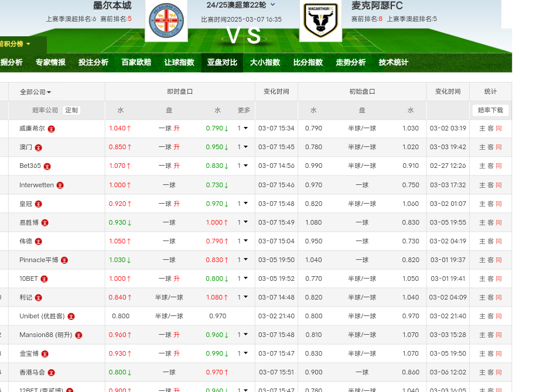Click red 主 badge next to Unibet

[x=71, y=317]
